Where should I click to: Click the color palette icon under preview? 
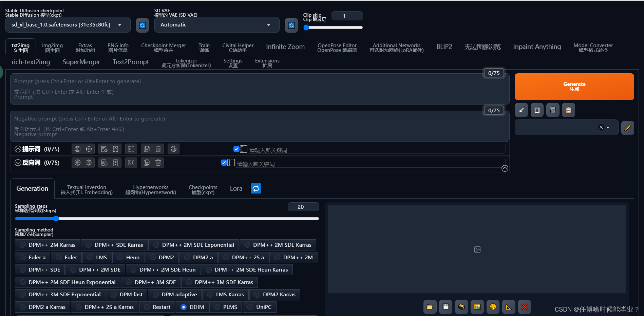click(x=493, y=307)
